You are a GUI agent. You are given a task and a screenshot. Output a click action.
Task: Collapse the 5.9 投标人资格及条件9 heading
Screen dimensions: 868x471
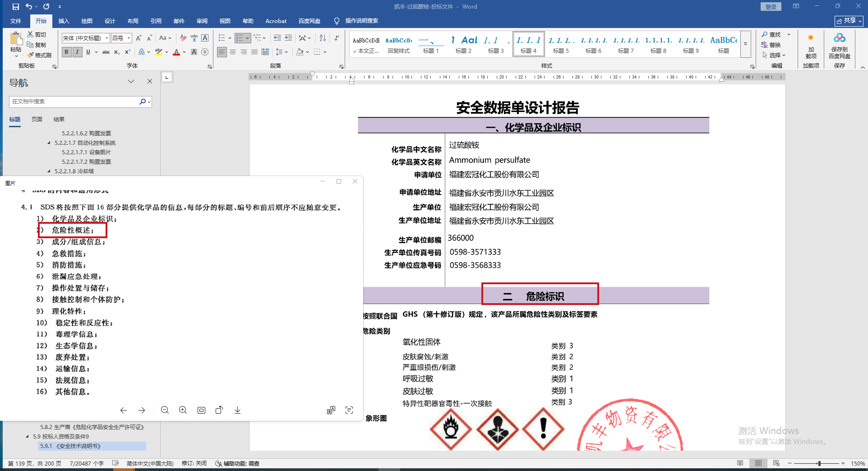tap(28, 437)
